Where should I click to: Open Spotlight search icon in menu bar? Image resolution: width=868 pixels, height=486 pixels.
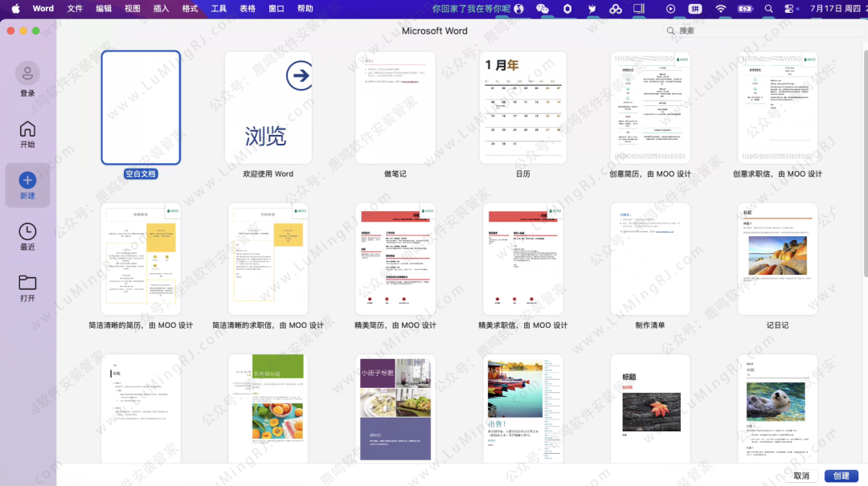pyautogui.click(x=768, y=9)
